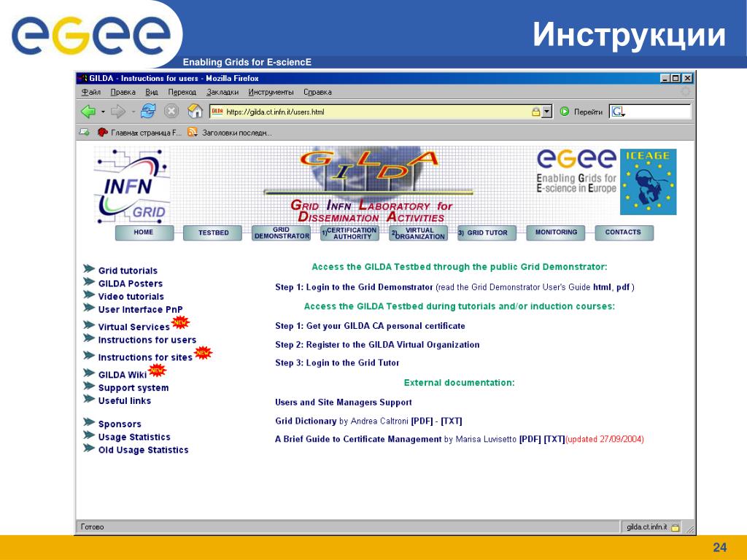The image size is (747, 560).
Task: Open the Файл menu
Action: click(x=90, y=92)
